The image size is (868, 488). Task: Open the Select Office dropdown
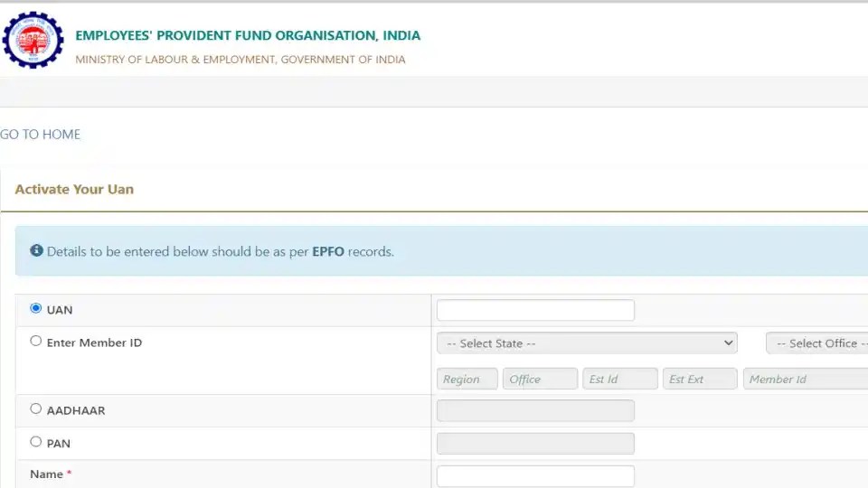(817, 343)
